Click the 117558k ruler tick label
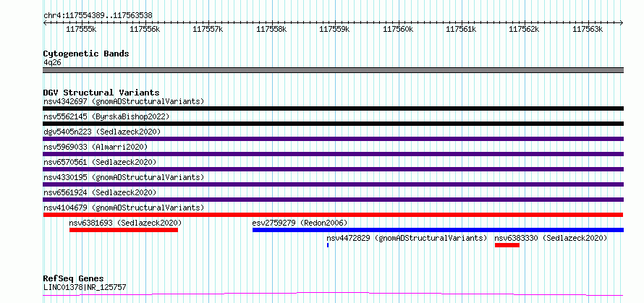 (x=271, y=29)
